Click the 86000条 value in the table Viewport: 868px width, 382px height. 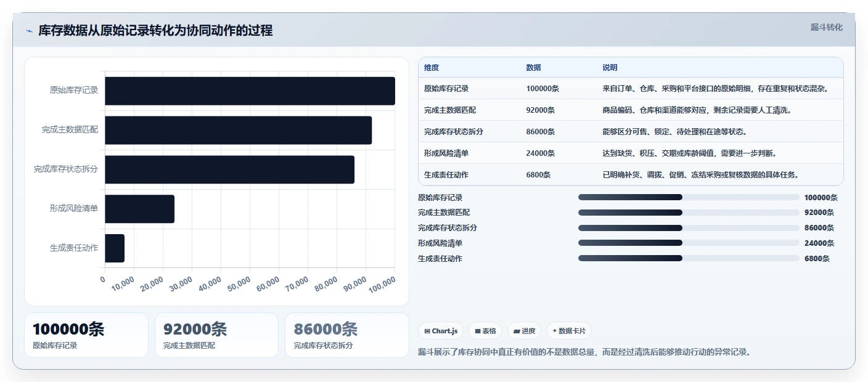tap(541, 132)
